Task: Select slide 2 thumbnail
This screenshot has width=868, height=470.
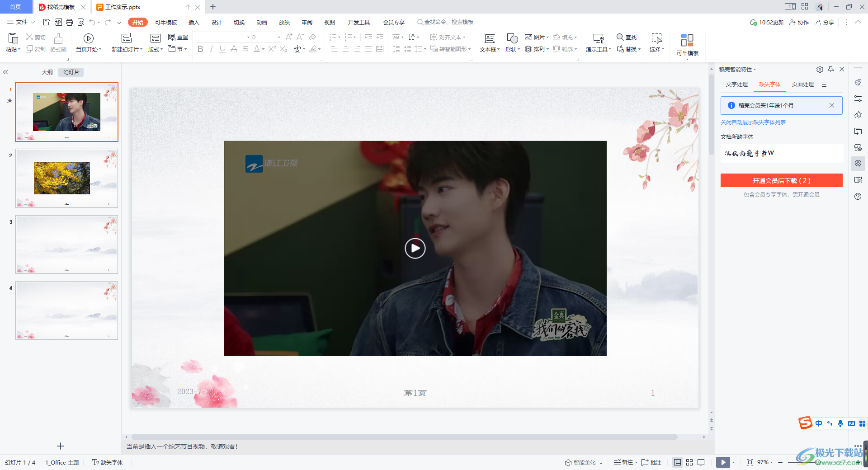Action: pos(66,178)
